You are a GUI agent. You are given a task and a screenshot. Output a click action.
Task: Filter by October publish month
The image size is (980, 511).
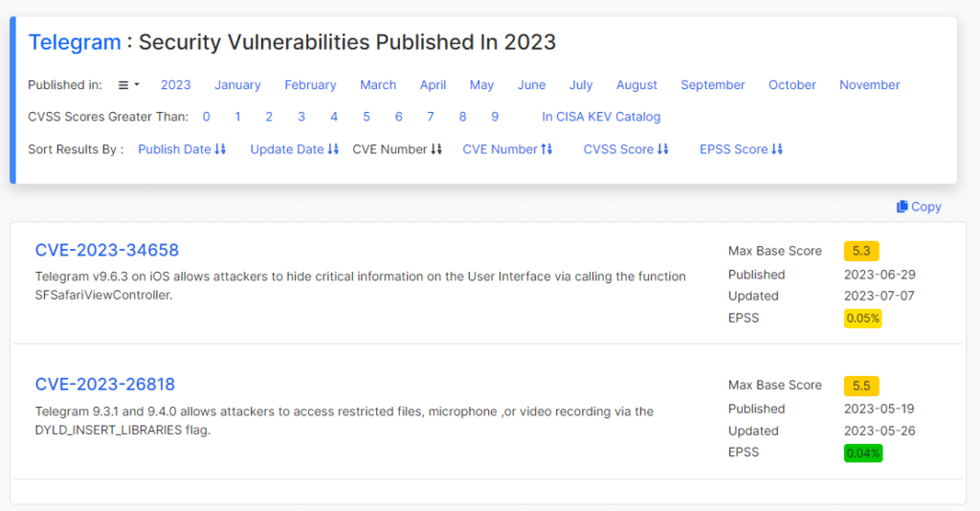(791, 85)
